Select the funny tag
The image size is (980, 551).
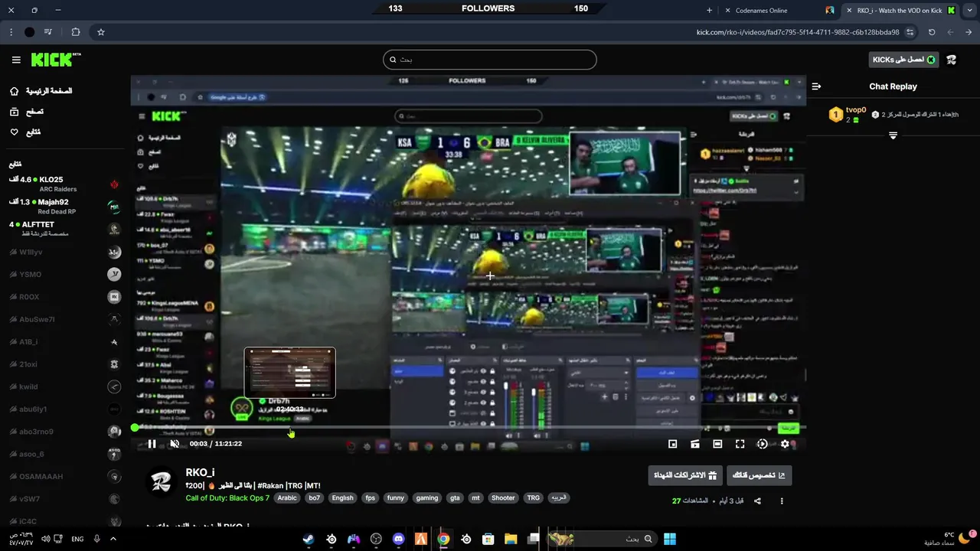[x=396, y=498]
